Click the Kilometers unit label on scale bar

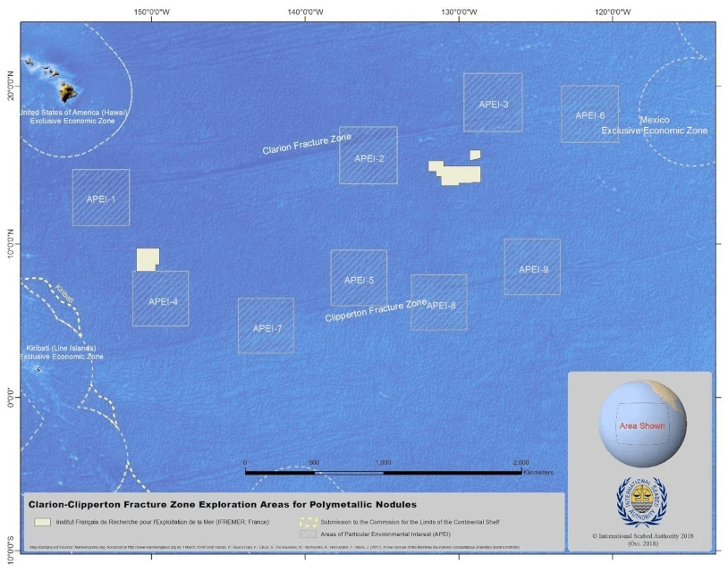pyautogui.click(x=538, y=472)
